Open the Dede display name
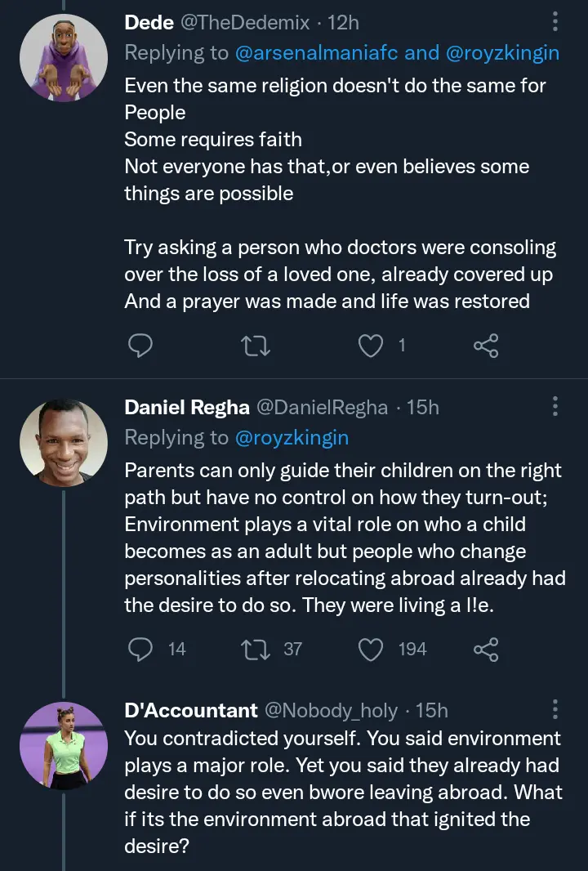The image size is (588, 871). click(149, 23)
